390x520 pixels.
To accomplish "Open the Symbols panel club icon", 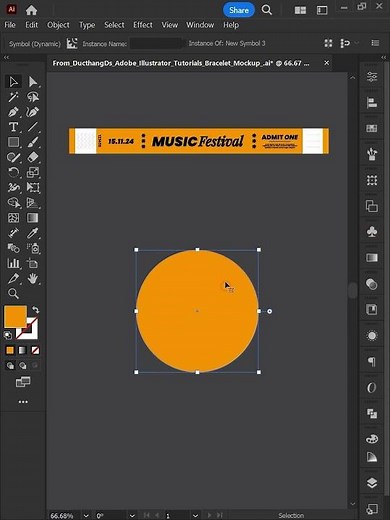I will [x=372, y=231].
